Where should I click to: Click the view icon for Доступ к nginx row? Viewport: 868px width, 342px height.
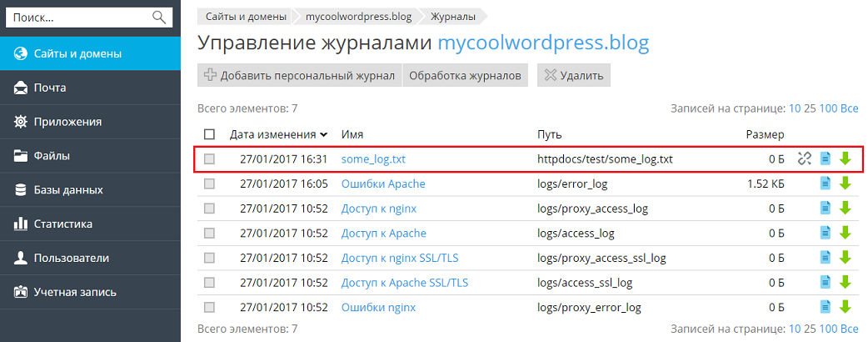[826, 209]
